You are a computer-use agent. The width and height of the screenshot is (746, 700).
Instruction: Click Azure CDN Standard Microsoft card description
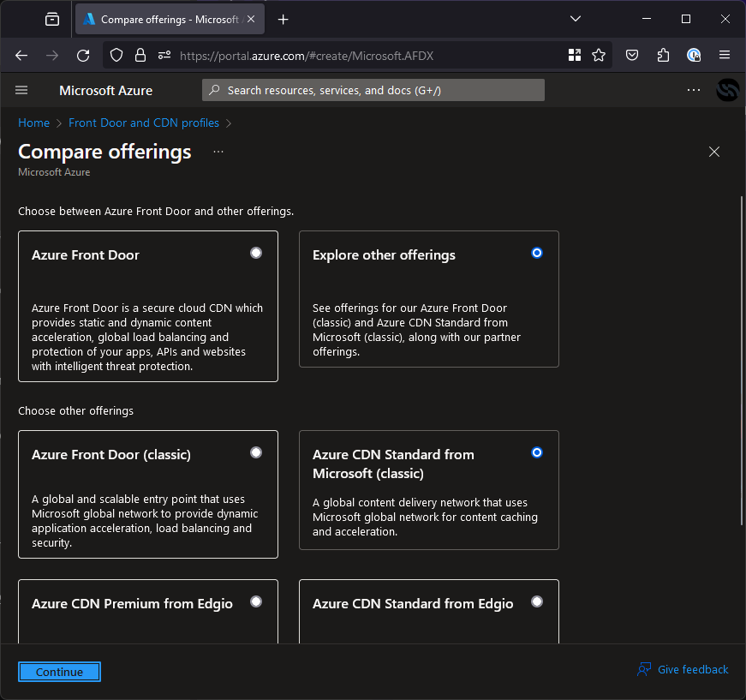(x=425, y=517)
